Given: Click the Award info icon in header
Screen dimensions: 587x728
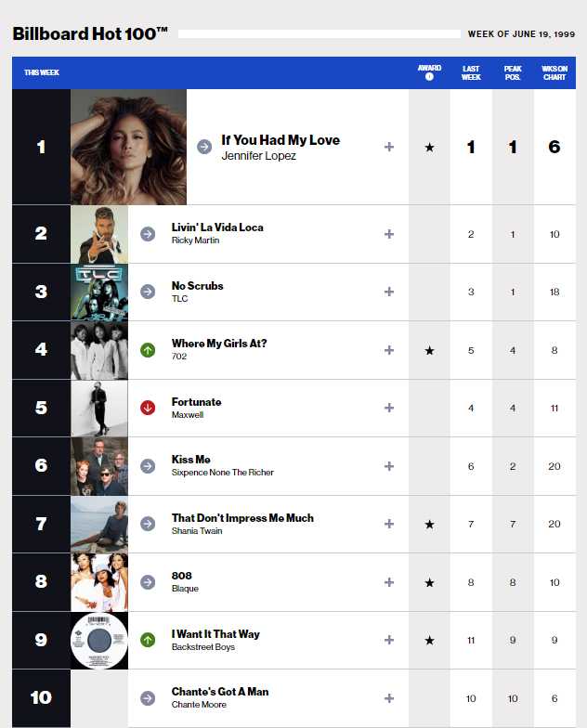Looking at the screenshot, I should 429,76.
